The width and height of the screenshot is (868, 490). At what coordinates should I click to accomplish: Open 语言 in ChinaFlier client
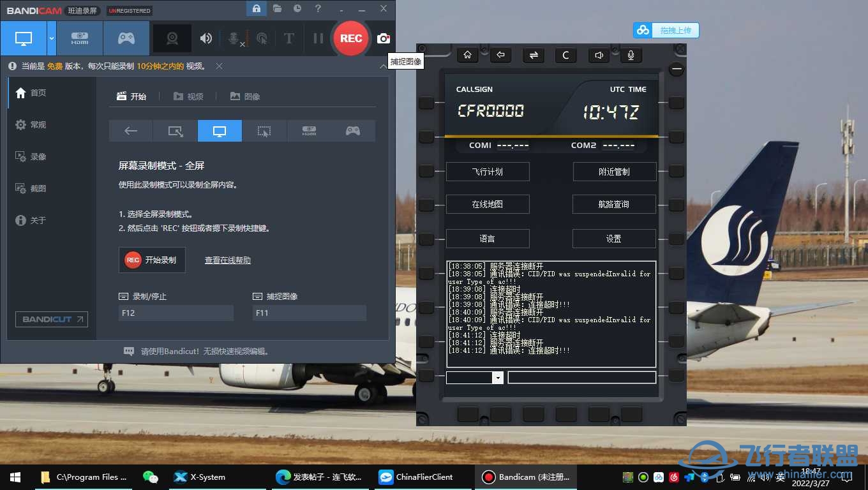[x=488, y=239]
